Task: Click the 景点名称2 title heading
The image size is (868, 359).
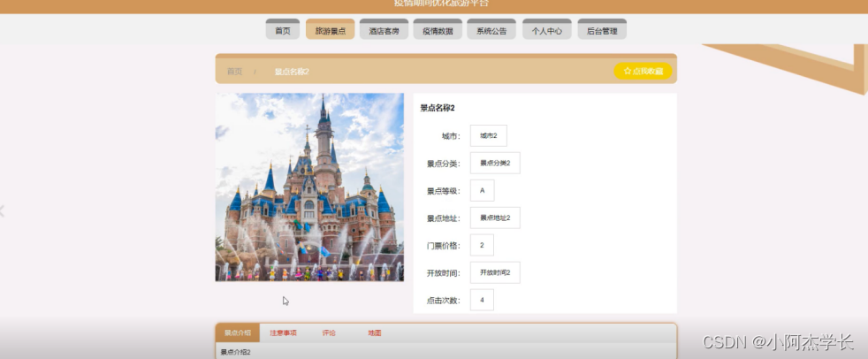Action: coord(438,108)
